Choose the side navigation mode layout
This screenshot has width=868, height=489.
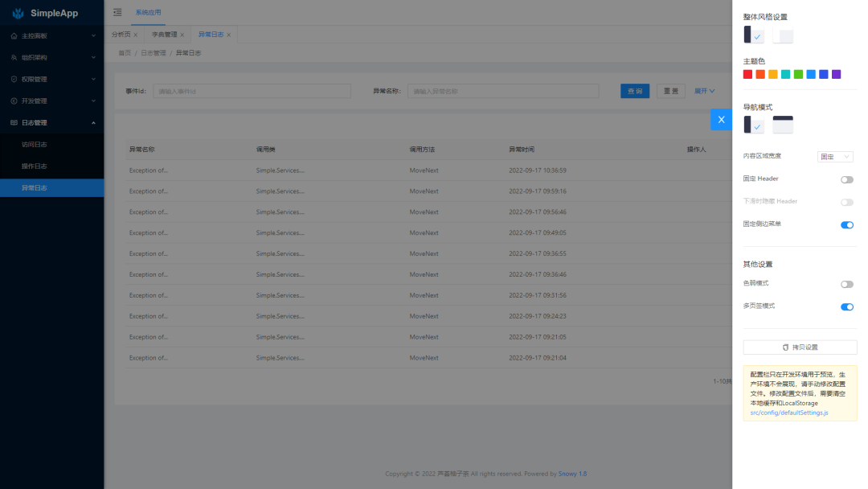[753, 125]
